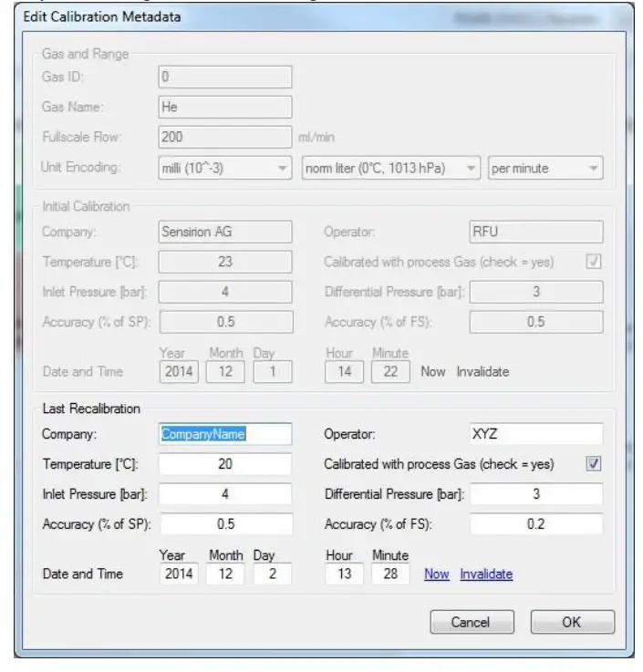The width and height of the screenshot is (643, 672).
Task: Click the ml/min unit label
Action: tap(316, 137)
